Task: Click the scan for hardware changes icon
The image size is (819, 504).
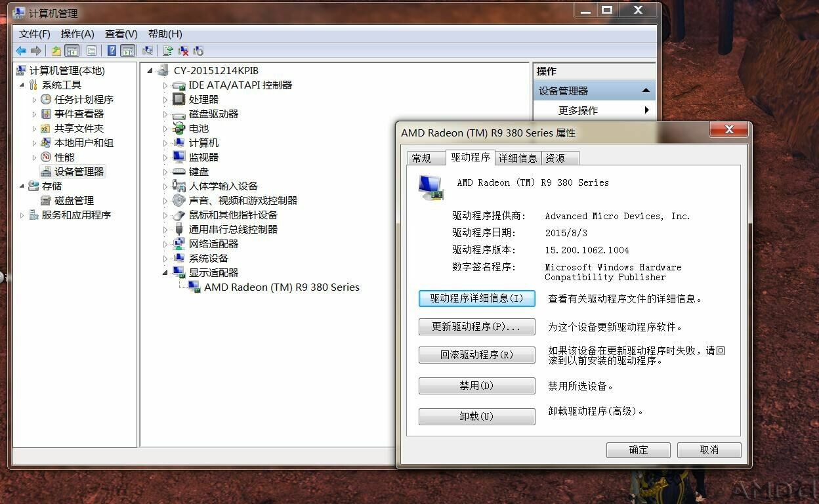Action: point(148,51)
